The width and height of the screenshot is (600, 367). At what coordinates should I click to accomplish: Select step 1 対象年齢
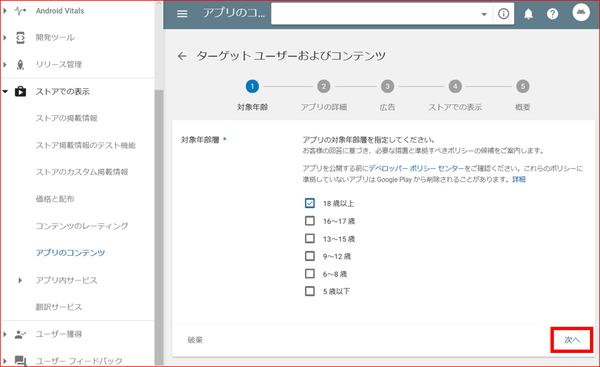pos(252,86)
